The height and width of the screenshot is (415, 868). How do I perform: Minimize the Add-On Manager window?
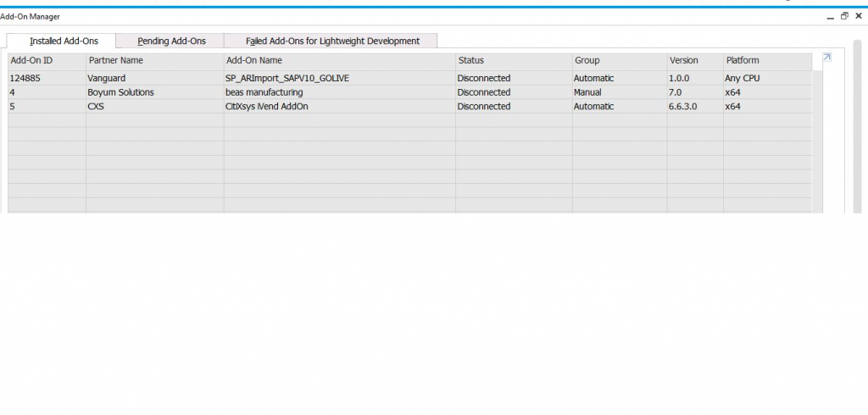(x=831, y=16)
